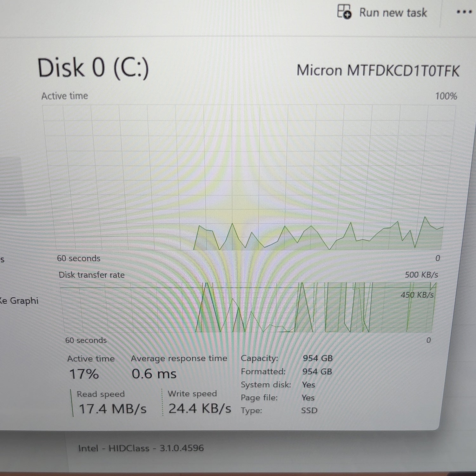Image resolution: width=476 pixels, height=476 pixels.
Task: Click the Formatted 954 GB value
Action: click(317, 371)
